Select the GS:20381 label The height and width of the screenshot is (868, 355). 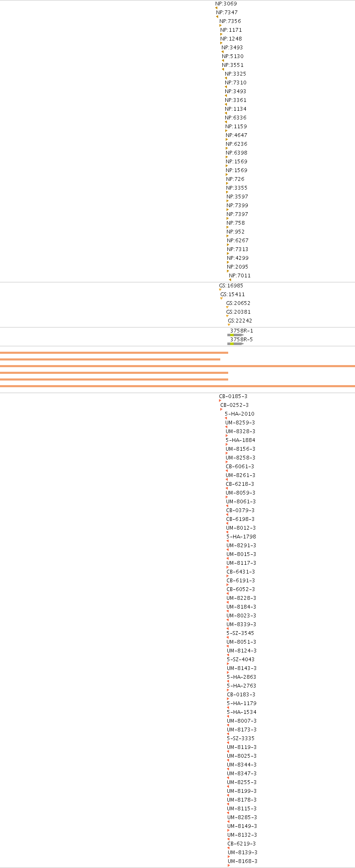click(x=239, y=312)
